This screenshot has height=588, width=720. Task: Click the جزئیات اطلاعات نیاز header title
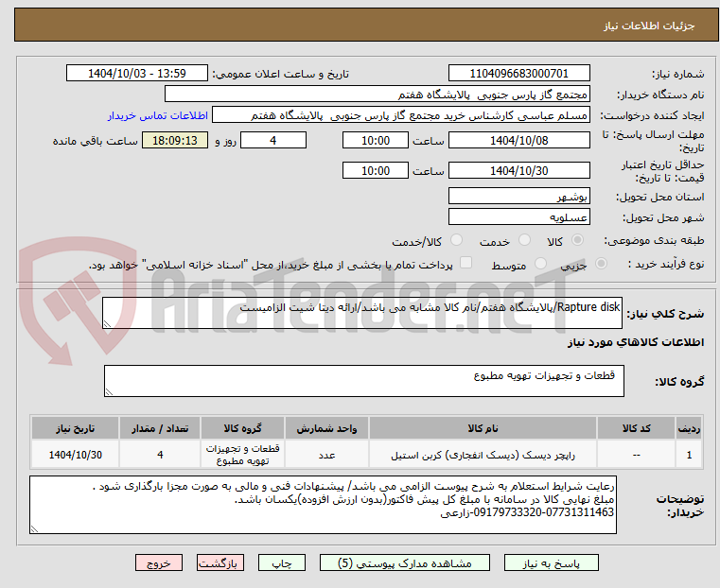click(x=649, y=26)
